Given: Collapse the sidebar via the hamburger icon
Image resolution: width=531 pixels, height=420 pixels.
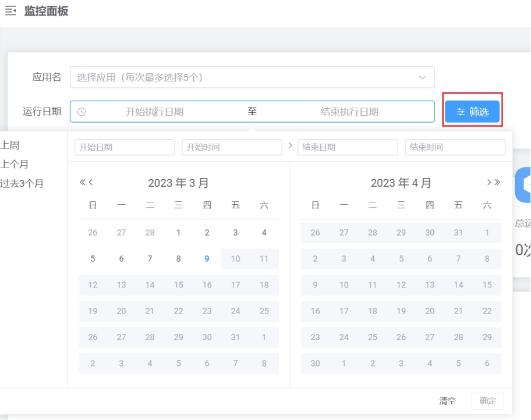Looking at the screenshot, I should click(x=10, y=11).
